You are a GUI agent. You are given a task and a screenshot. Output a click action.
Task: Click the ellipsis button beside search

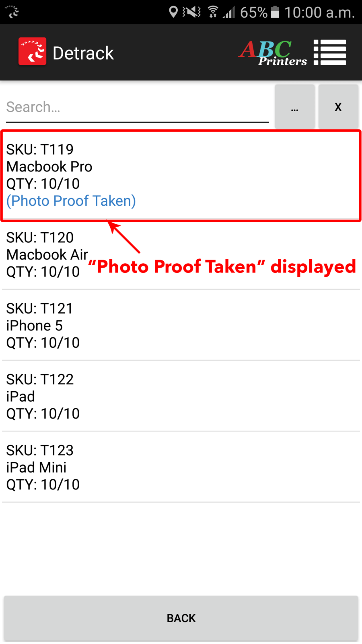(295, 107)
